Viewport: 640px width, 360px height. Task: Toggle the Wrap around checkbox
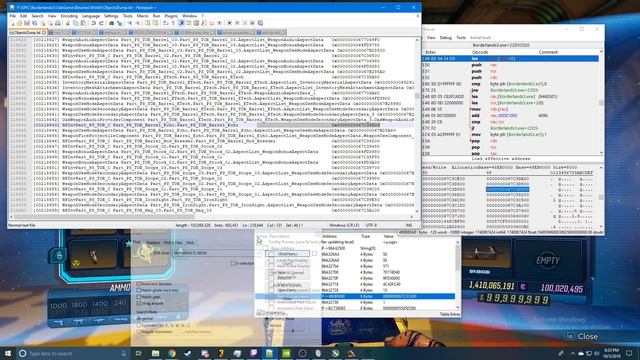(139, 303)
